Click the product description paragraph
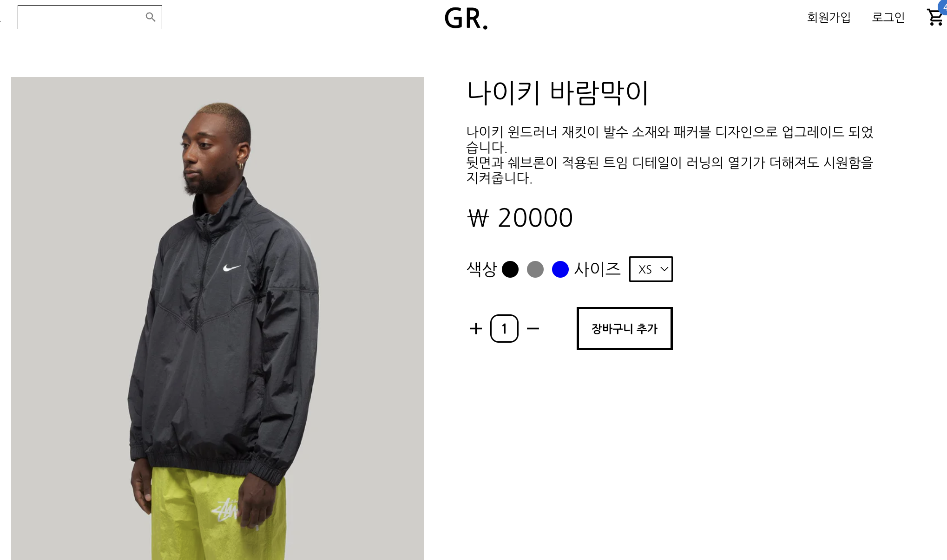 [670, 155]
